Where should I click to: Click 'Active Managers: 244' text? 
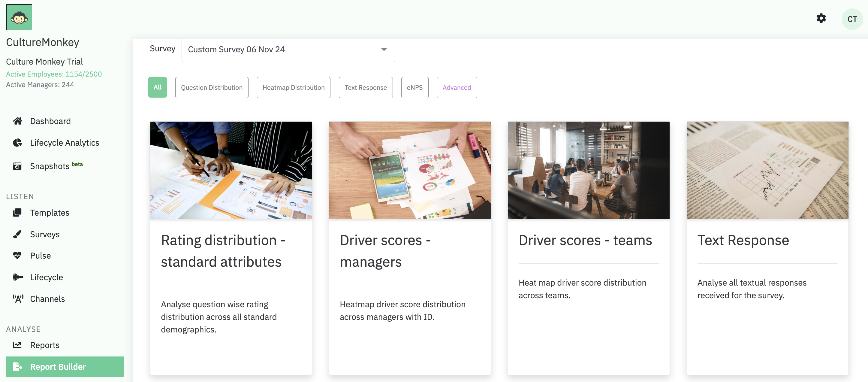pyautogui.click(x=40, y=85)
